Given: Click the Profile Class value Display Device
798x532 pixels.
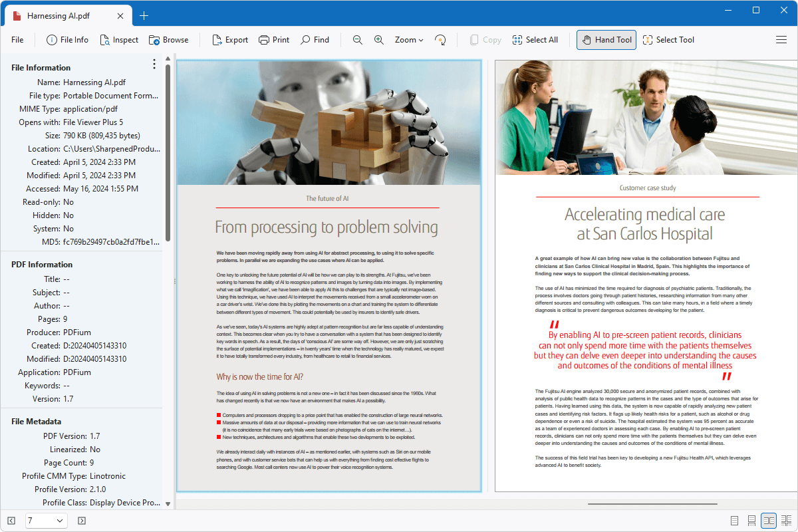Looking at the screenshot, I should coord(125,503).
